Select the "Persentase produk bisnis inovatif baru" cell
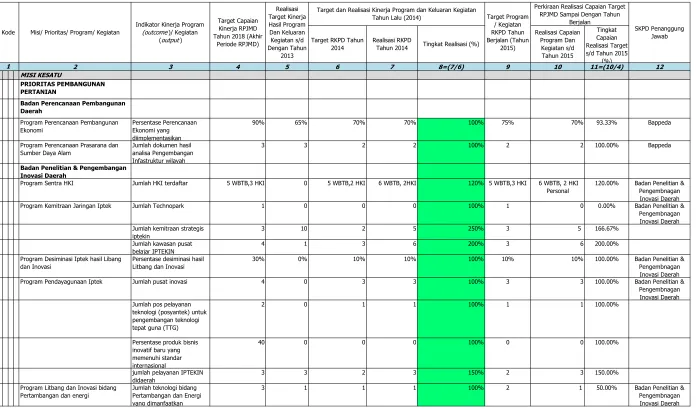Image resolution: width=697 pixels, height=409 pixels. (170, 353)
